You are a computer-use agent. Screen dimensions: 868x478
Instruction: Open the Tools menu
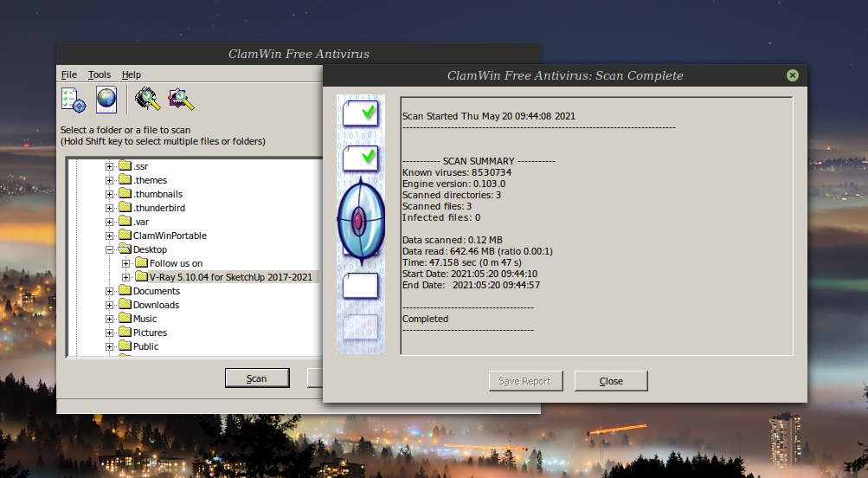[100, 74]
